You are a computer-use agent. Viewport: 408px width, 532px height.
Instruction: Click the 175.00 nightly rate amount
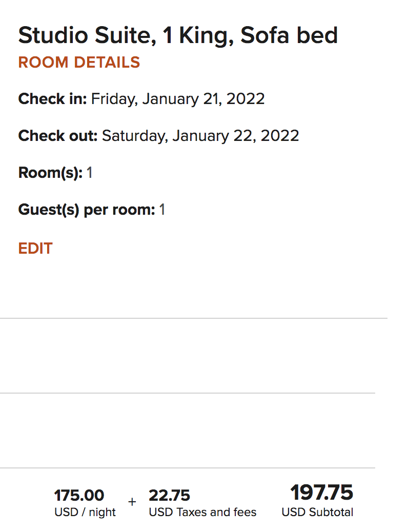point(79,496)
